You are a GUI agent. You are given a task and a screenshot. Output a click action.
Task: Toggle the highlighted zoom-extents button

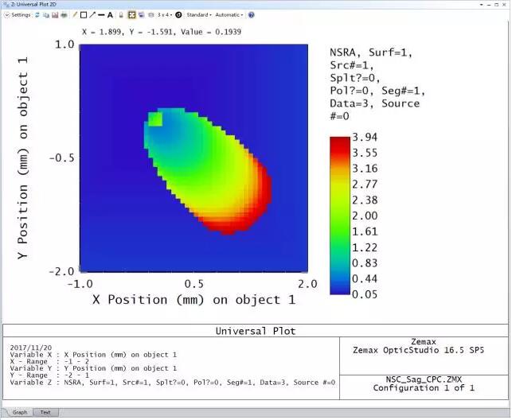coord(131,15)
